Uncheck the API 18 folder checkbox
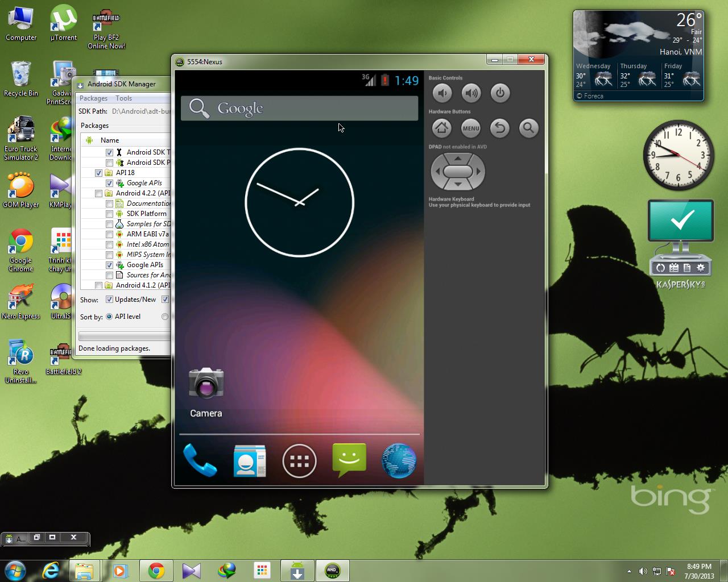Screen dimensions: 728x582 [x=98, y=173]
